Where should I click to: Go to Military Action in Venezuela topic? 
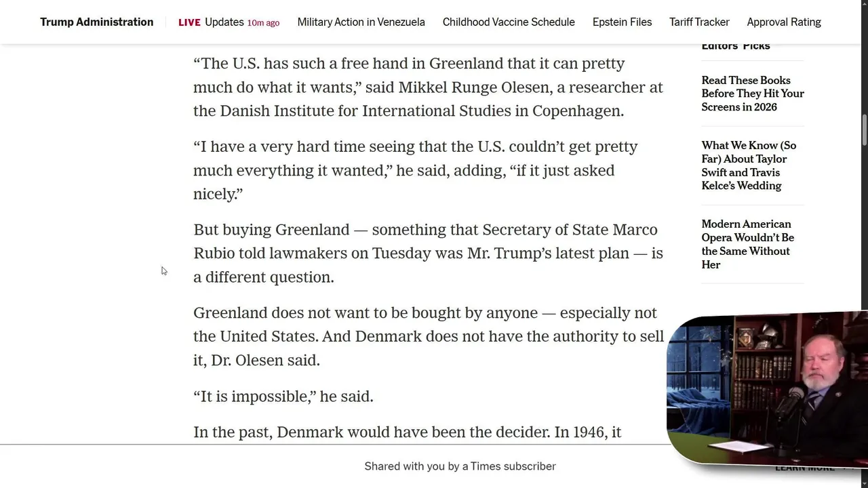361,22
